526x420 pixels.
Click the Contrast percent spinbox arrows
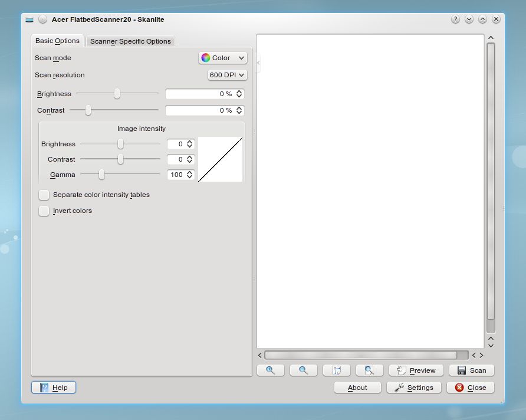click(239, 110)
